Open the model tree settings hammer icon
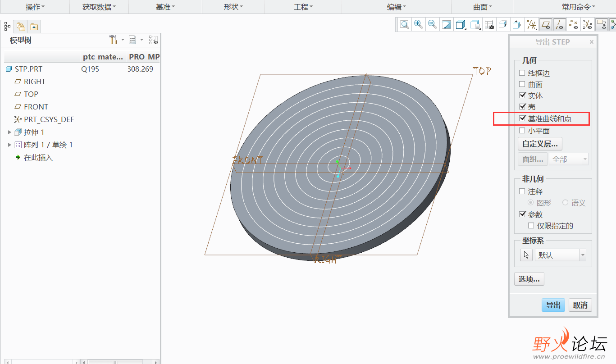616x364 pixels. tap(113, 40)
